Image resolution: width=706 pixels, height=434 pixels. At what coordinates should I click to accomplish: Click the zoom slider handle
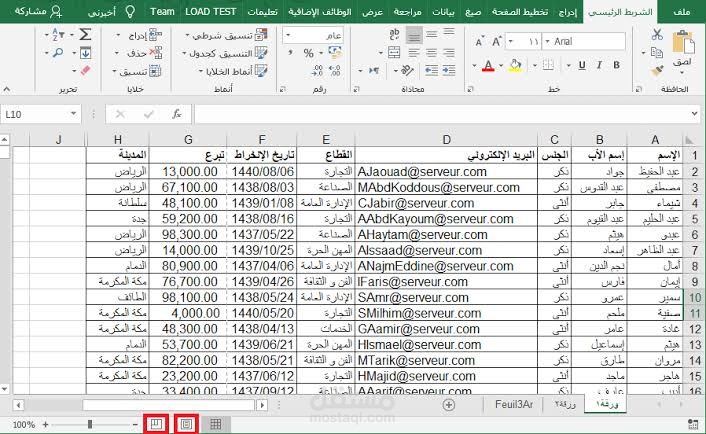90,424
